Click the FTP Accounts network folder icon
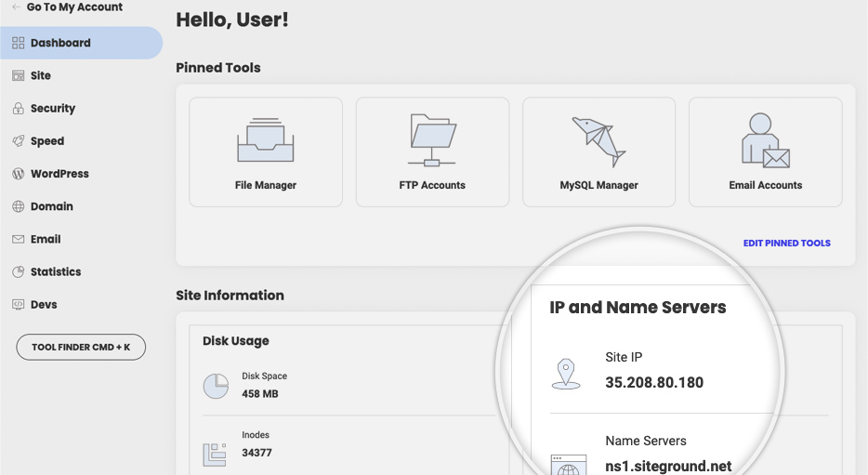Image resolution: width=868 pixels, height=475 pixels. 432,140
